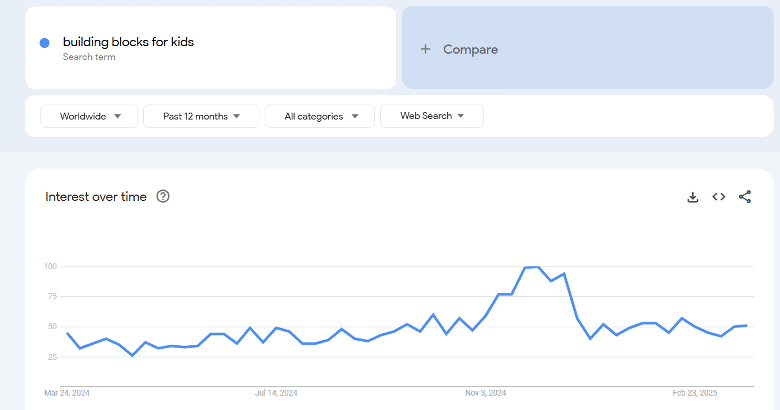
Task: Download the interest over time CSV
Action: click(x=692, y=197)
